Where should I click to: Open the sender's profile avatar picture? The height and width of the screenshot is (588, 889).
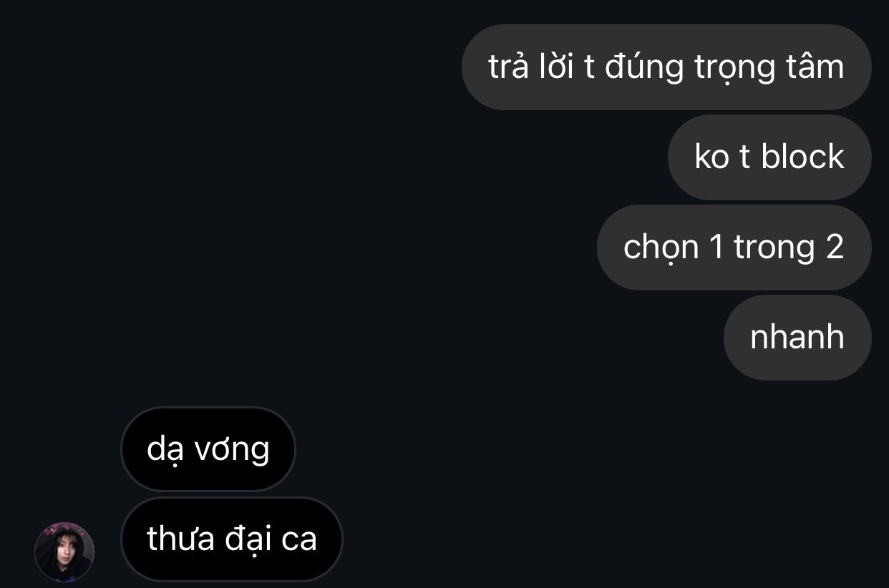click(64, 552)
